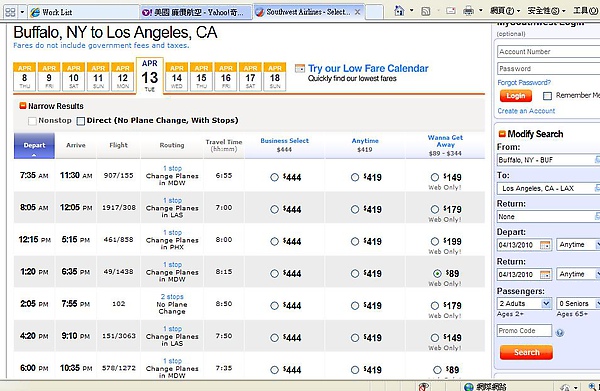
Task: Select $179 fare for 2:05 PM flight
Action: 435,306
